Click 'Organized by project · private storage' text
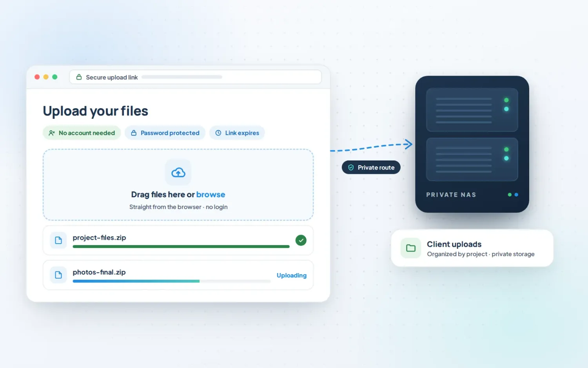The image size is (588, 368). click(x=481, y=254)
